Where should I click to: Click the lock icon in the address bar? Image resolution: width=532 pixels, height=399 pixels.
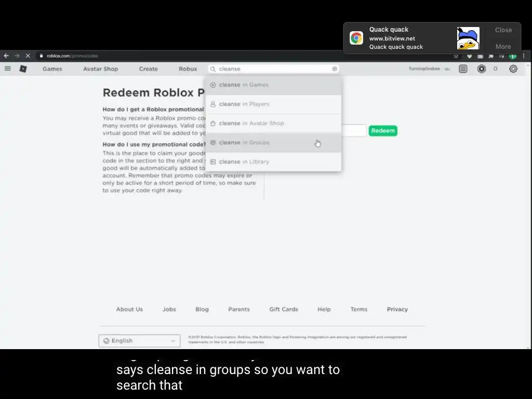42,56
